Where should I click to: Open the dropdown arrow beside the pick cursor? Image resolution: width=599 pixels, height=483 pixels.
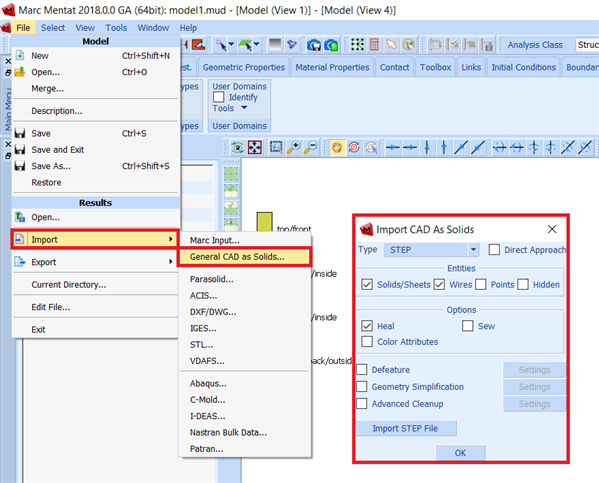pyautogui.click(x=232, y=45)
